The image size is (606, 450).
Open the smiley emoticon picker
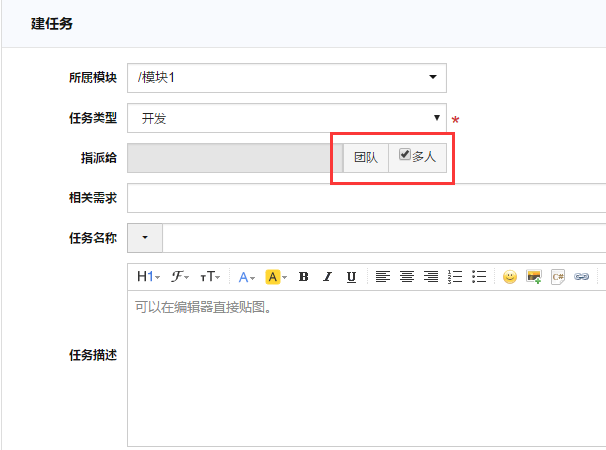[510, 277]
